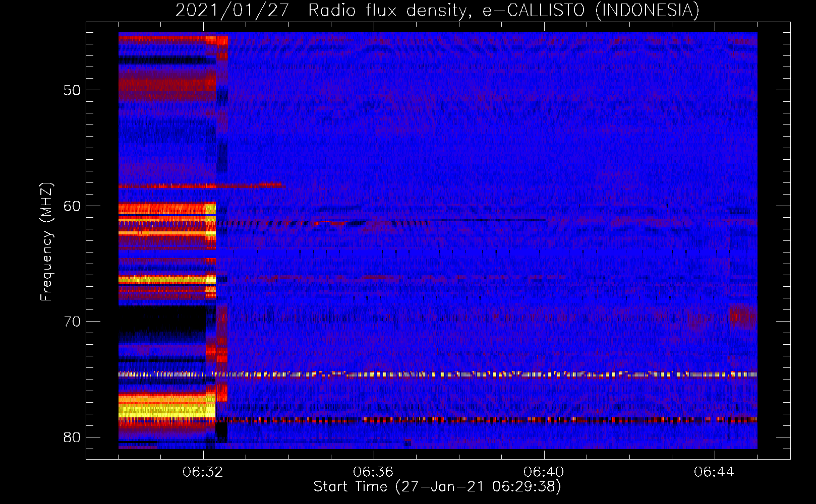Viewport: 816px width, 504px height.
Task: Click the '80' frequency tick label
Action: coord(72,437)
